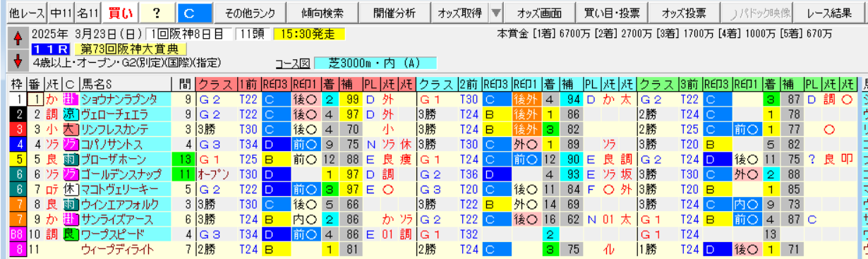The width and height of the screenshot is (868, 259).
Task: Click the 2前 column header
Action: 469,83
